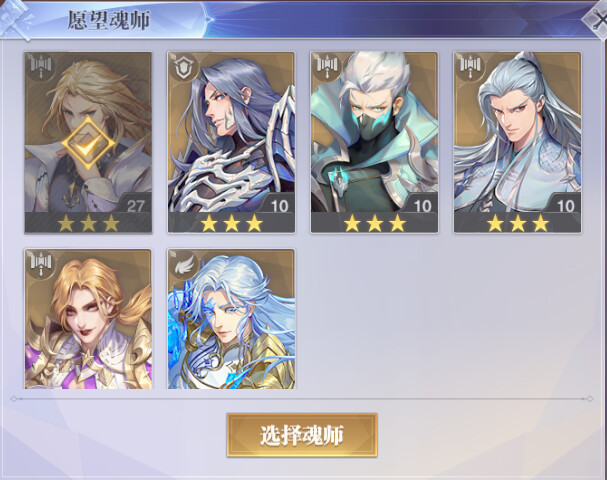607x480 pixels.
Task: Click the wing type icon on blue-haired card
Action: pos(184,265)
